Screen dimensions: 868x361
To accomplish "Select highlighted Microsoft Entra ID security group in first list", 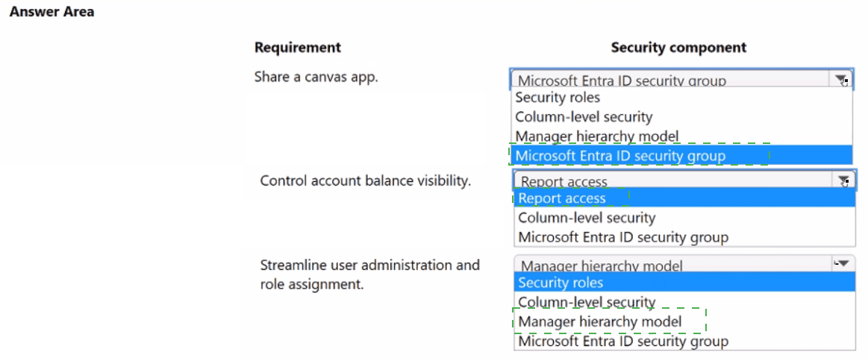I will tap(620, 156).
